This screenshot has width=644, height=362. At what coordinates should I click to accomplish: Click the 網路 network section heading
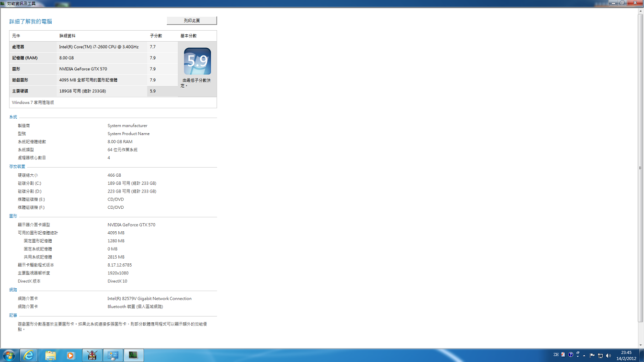pyautogui.click(x=13, y=290)
